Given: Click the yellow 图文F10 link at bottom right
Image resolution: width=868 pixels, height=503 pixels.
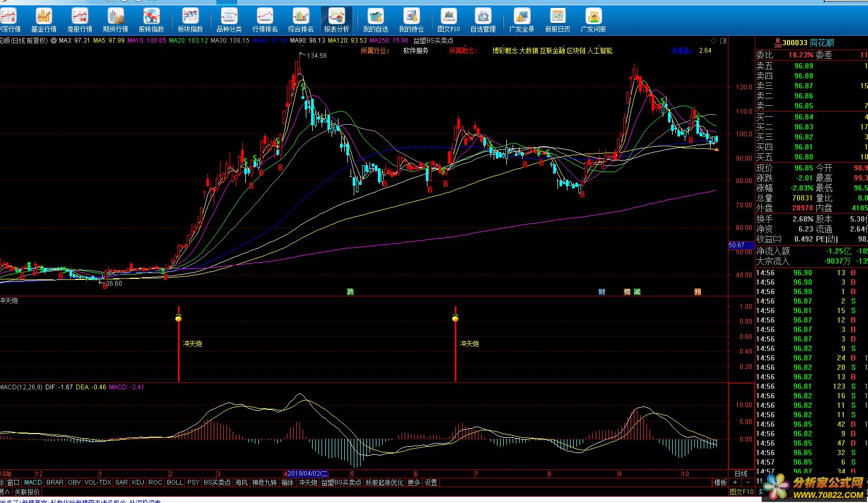Looking at the screenshot, I should pos(742,492).
